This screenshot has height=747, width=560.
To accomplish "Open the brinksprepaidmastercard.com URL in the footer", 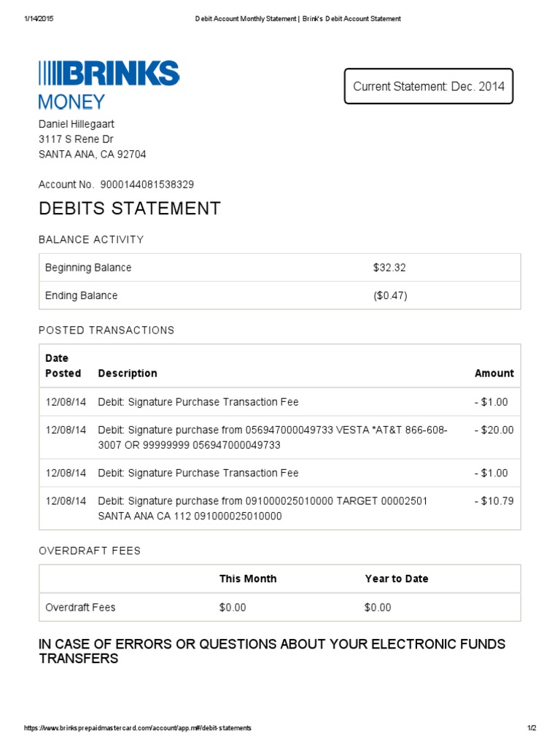I will point(138,728).
